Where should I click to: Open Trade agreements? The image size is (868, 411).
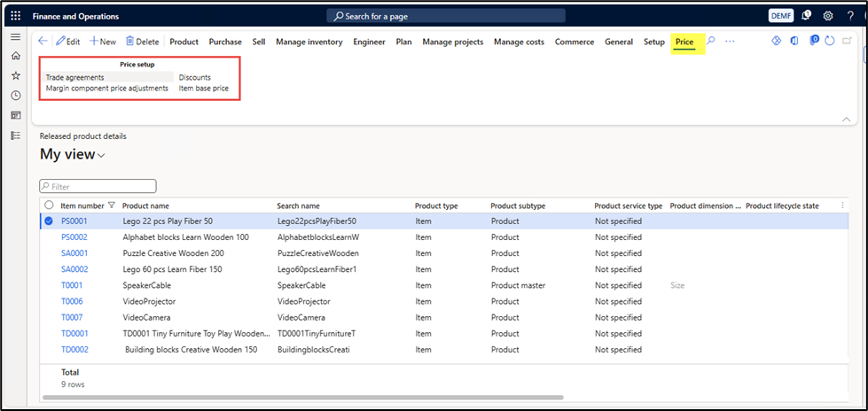[x=74, y=77]
